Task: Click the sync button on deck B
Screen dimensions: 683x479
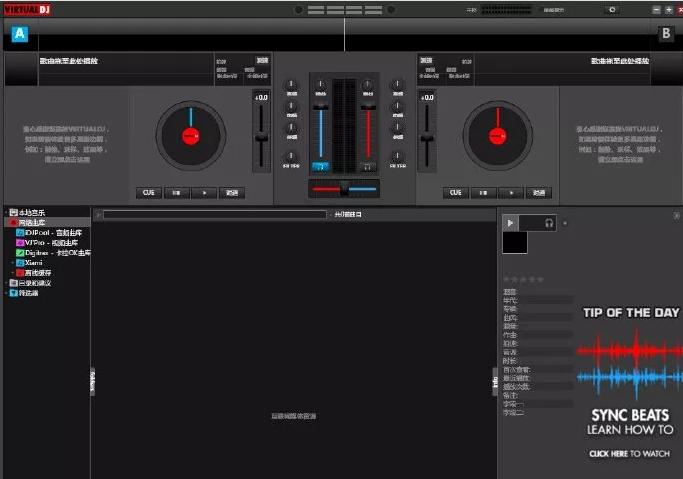Action: 539,193
